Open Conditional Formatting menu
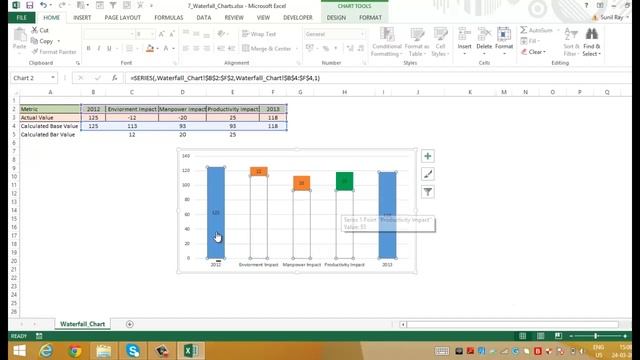 tap(387, 42)
